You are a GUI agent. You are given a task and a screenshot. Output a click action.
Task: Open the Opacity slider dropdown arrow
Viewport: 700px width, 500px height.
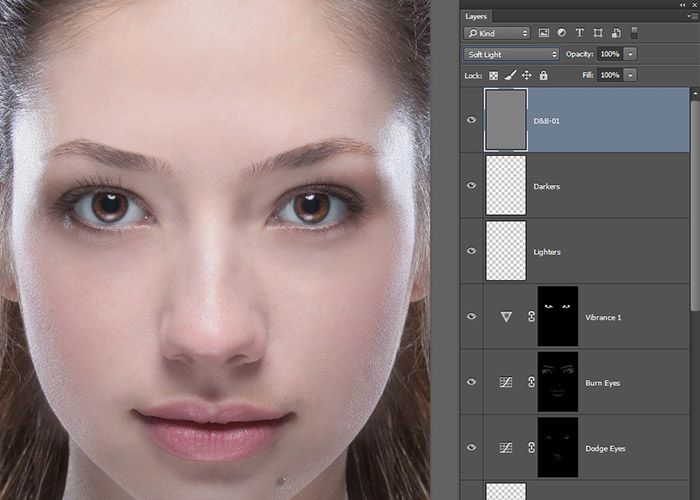[631, 54]
